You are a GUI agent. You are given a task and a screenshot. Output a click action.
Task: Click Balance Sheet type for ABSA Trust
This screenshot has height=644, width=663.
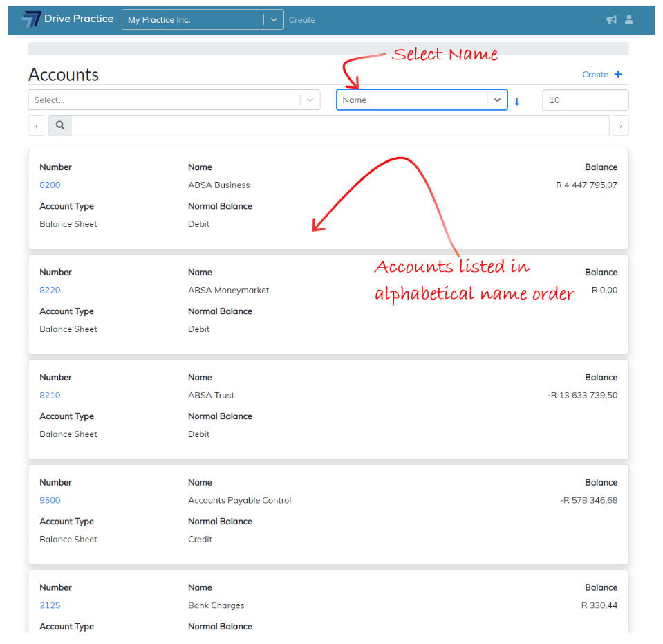coord(68,434)
